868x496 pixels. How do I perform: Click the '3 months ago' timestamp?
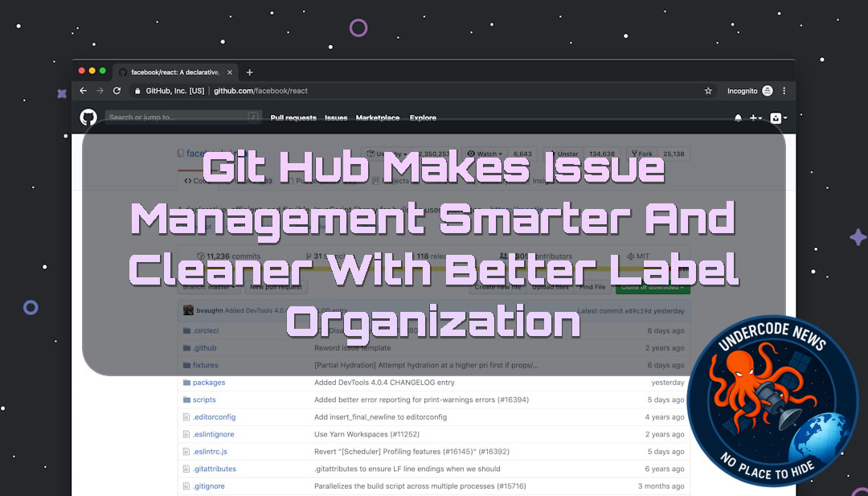661,486
